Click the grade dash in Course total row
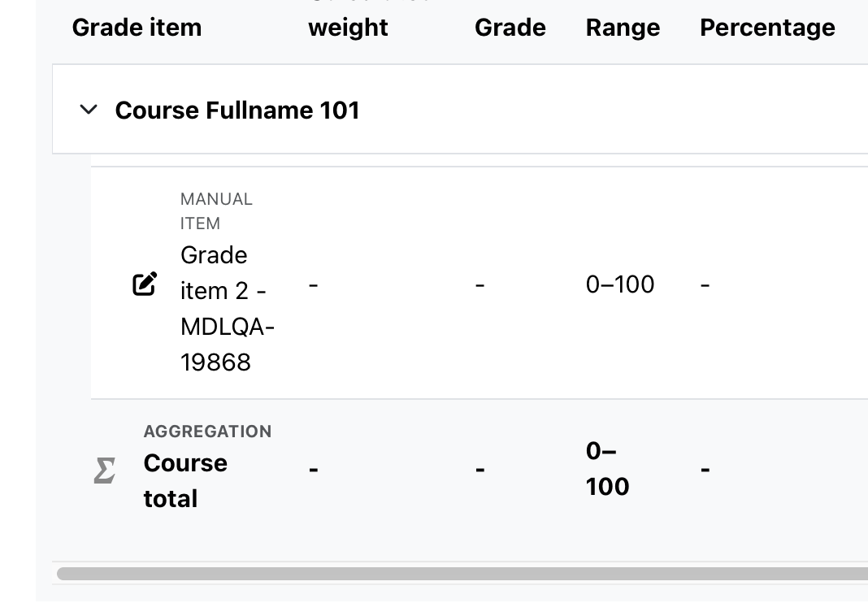The image size is (868, 603). tap(480, 470)
